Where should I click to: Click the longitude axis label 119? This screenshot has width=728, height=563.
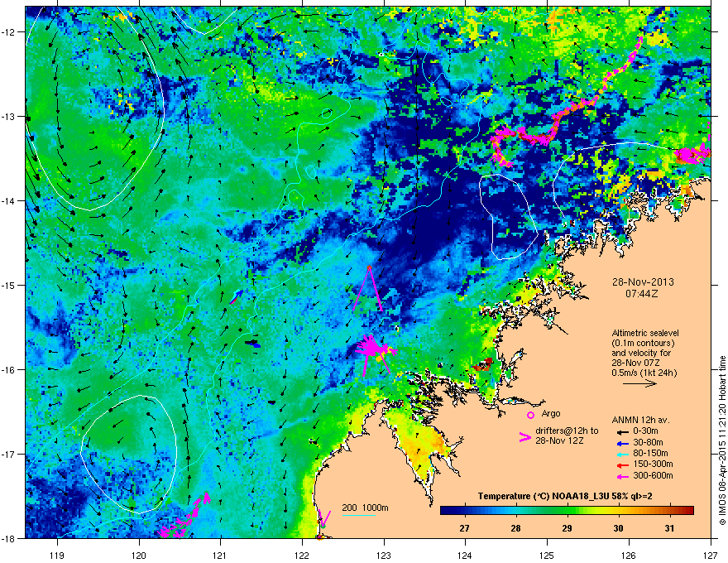click(57, 555)
